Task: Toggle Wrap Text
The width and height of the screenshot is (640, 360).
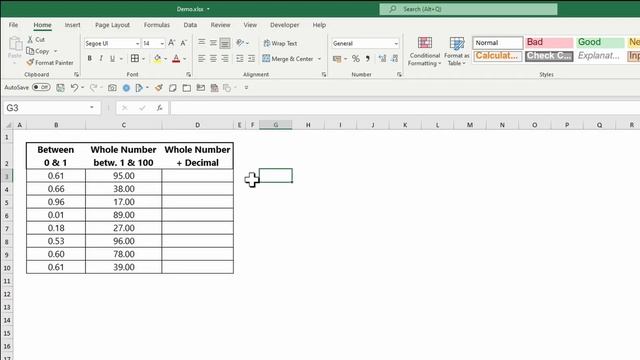Action: point(280,43)
